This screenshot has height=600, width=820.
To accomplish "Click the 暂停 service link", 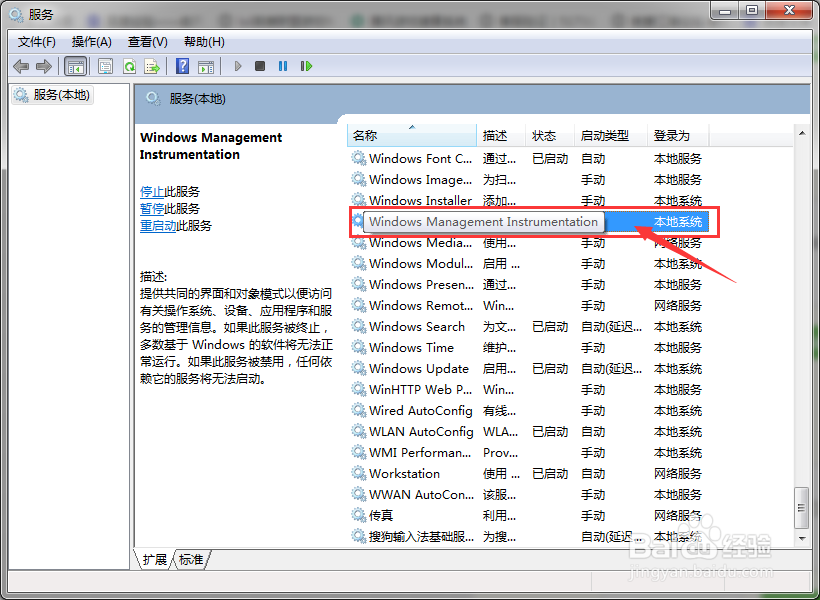I will pyautogui.click(x=152, y=209).
